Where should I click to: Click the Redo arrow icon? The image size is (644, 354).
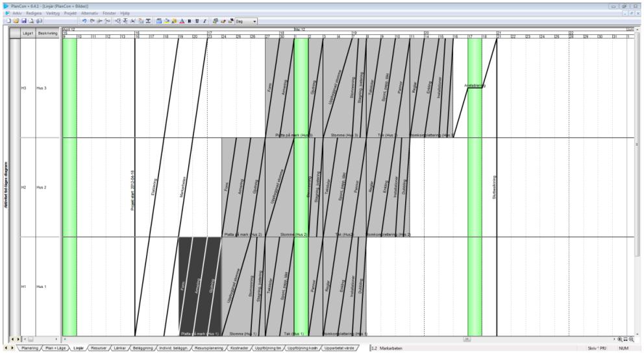92,21
